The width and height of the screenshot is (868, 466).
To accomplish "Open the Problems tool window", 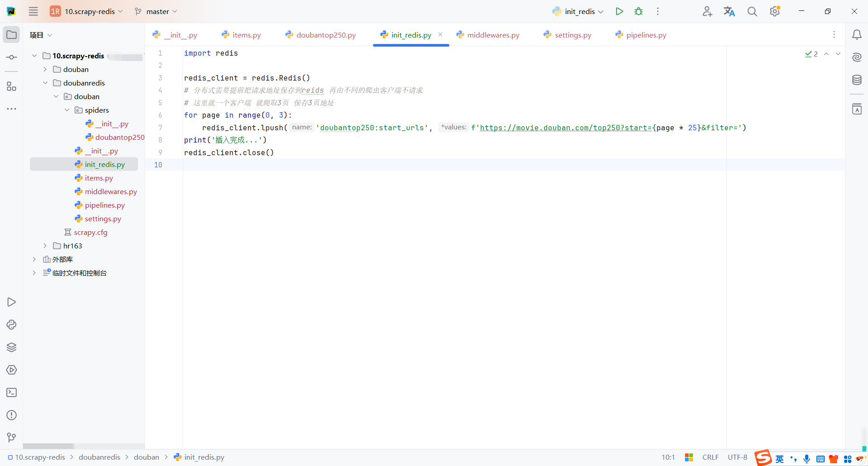I will (12, 415).
